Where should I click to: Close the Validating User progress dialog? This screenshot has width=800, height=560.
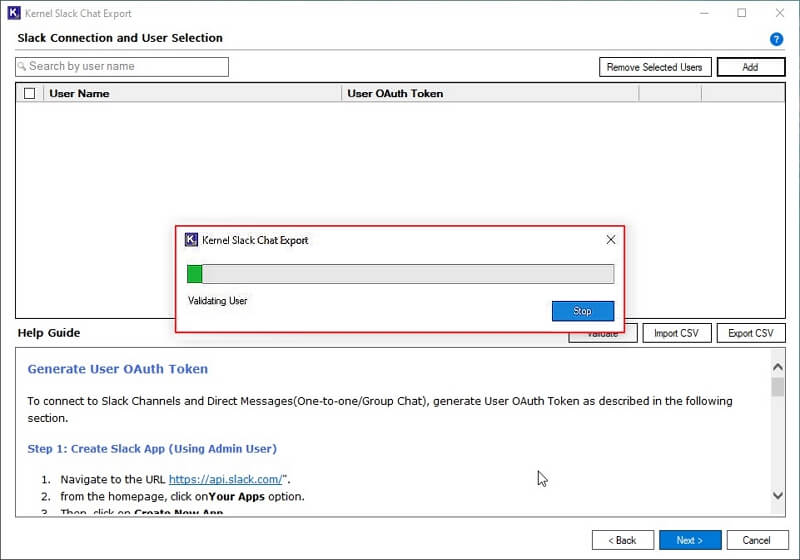point(611,240)
